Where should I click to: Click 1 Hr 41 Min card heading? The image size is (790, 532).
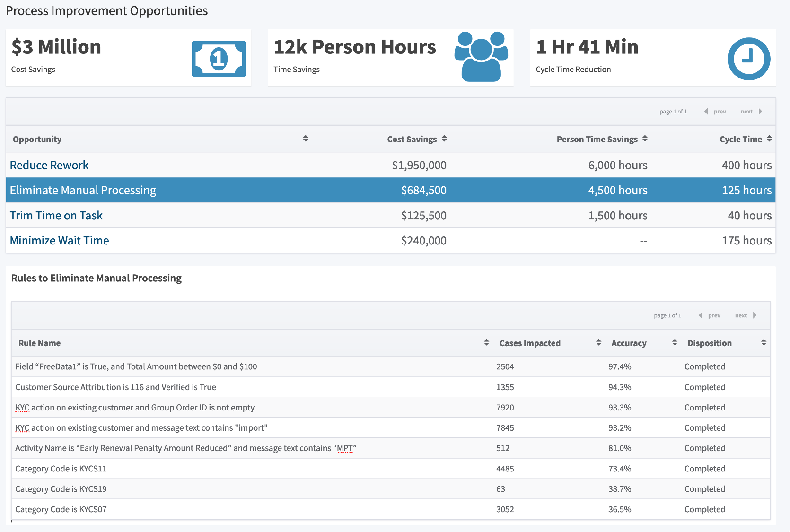[x=587, y=47]
